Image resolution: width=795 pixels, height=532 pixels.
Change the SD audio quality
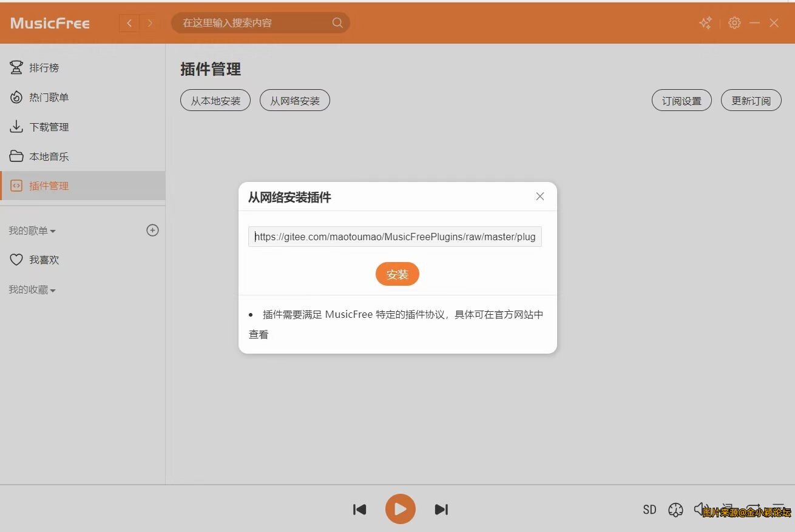click(649, 510)
